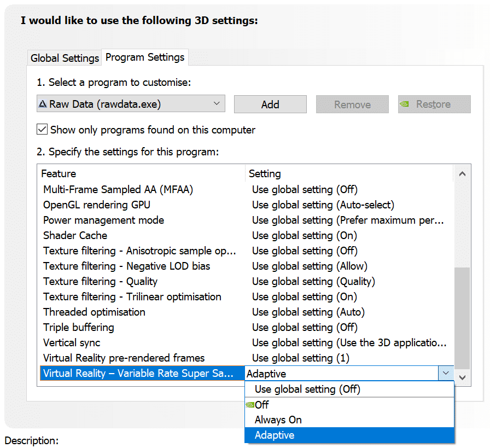Image resolution: width=490 pixels, height=448 pixels.
Task: Click the 'Use global setting (Auto-select)' value
Action: [323, 205]
